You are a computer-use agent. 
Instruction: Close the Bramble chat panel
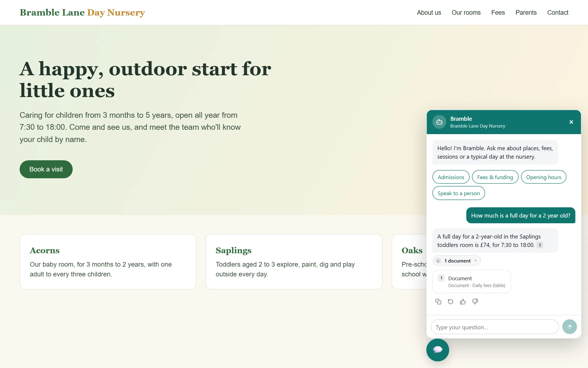tap(571, 122)
